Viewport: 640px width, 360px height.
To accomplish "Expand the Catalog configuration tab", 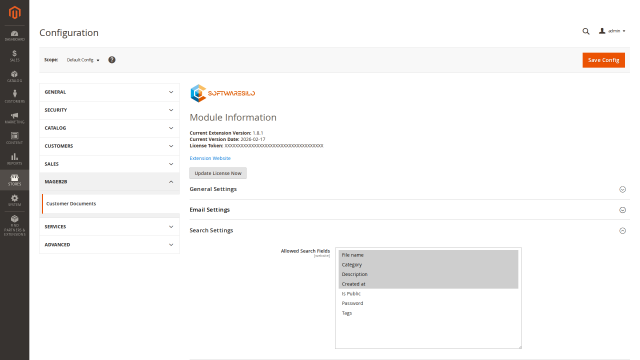I will [109, 128].
